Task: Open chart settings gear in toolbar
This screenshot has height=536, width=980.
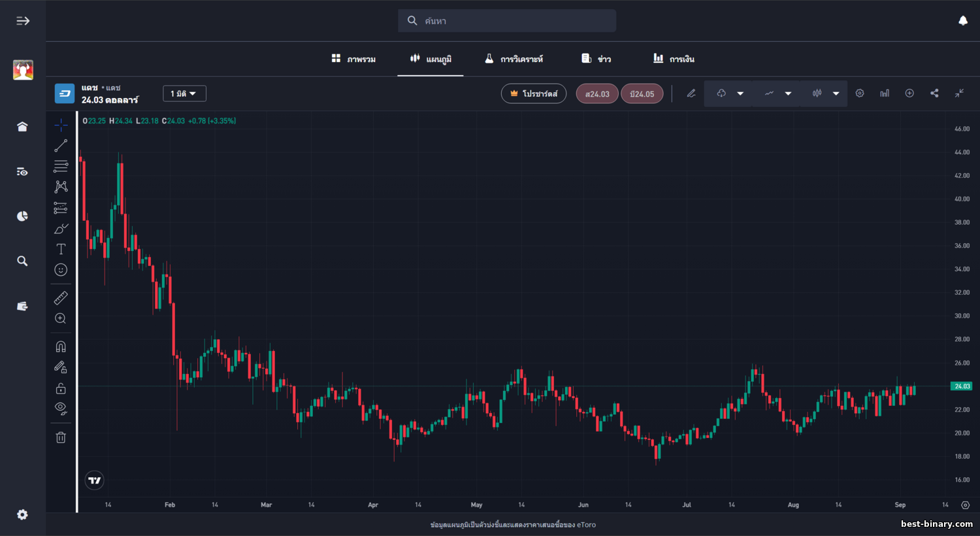Action: click(860, 93)
